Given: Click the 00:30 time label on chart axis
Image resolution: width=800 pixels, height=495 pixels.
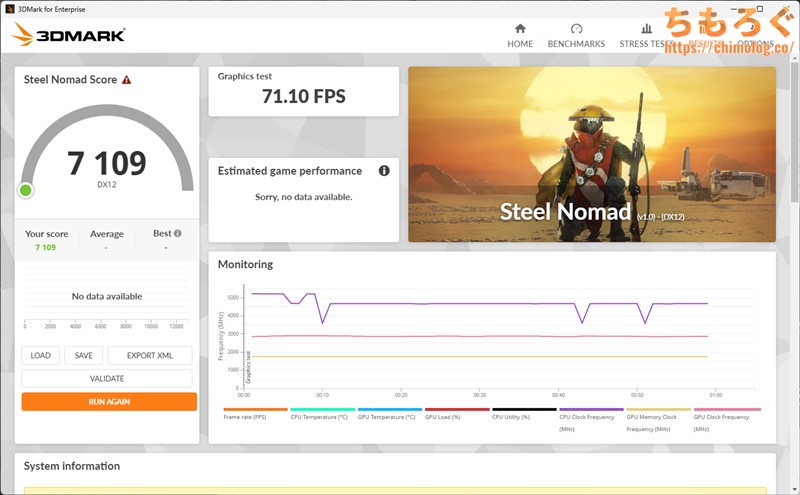Looking at the screenshot, I should pos(480,395).
